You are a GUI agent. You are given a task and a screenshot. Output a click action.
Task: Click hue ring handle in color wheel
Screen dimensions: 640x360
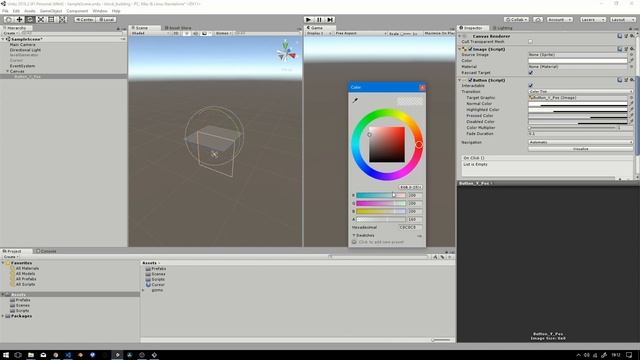(x=419, y=144)
